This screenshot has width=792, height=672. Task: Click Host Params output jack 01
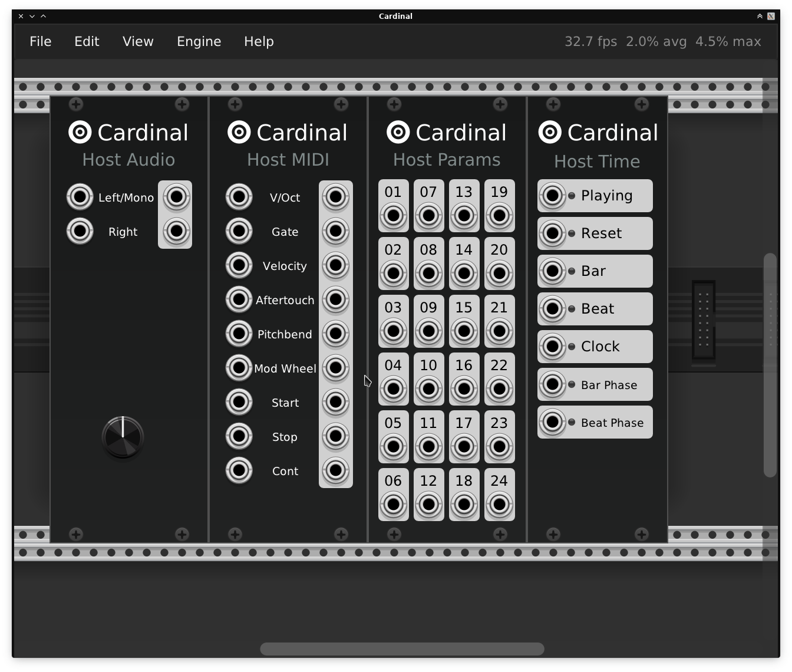(x=394, y=216)
